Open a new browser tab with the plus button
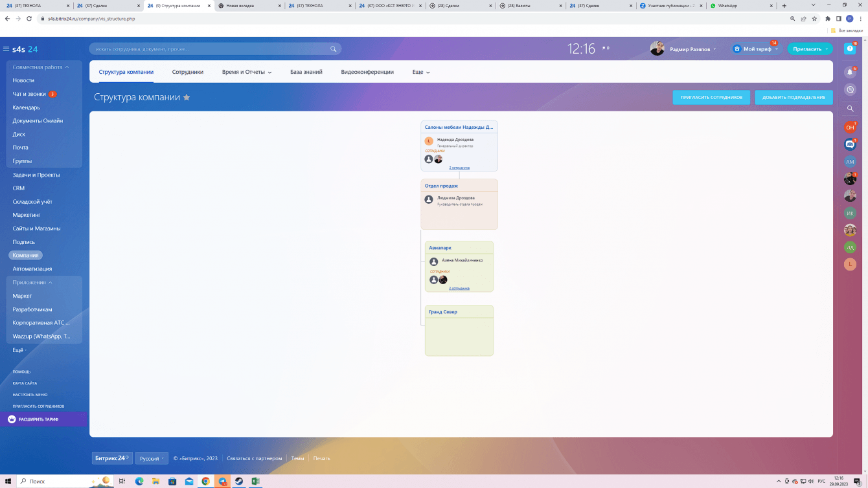 784,5
